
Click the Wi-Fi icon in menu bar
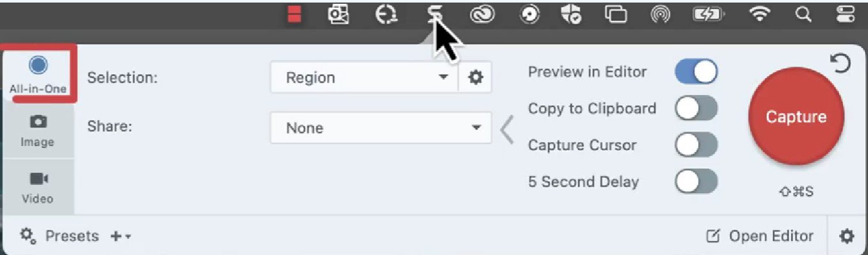click(759, 15)
